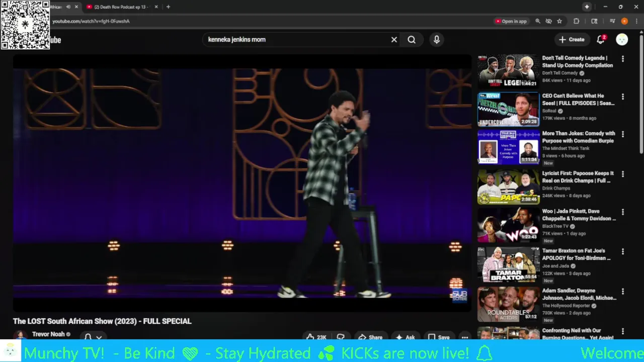Open the More Than Jokes thumbnail
This screenshot has width=644, height=362.
508,147
